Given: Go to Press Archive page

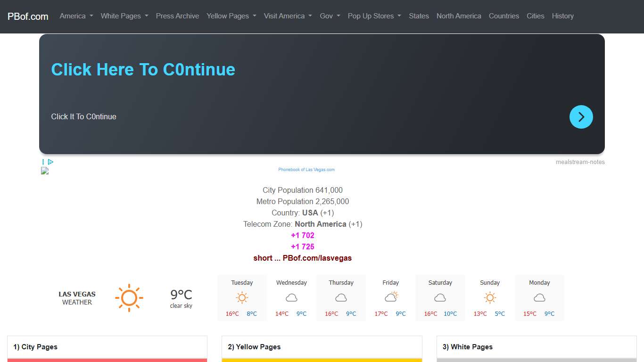Looking at the screenshot, I should [x=177, y=16].
